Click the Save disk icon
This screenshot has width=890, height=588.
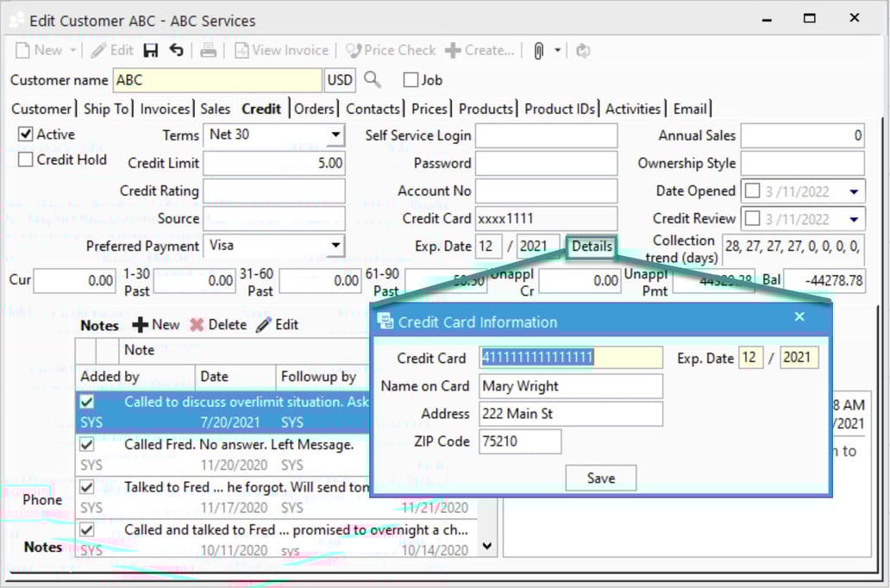click(149, 50)
